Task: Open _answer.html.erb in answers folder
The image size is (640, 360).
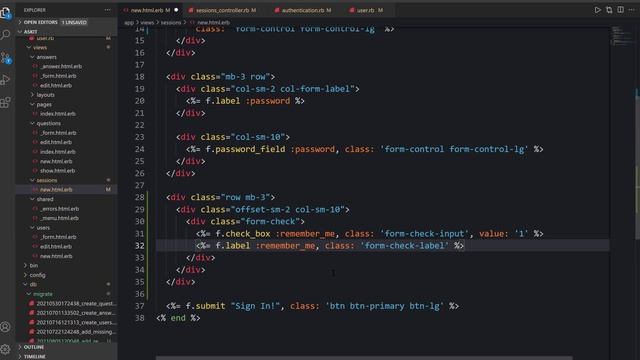Action: coord(61,66)
